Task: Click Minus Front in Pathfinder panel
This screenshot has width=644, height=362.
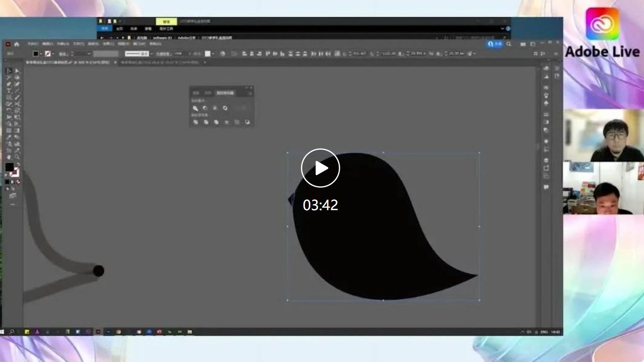Action: pyautogui.click(x=205, y=108)
